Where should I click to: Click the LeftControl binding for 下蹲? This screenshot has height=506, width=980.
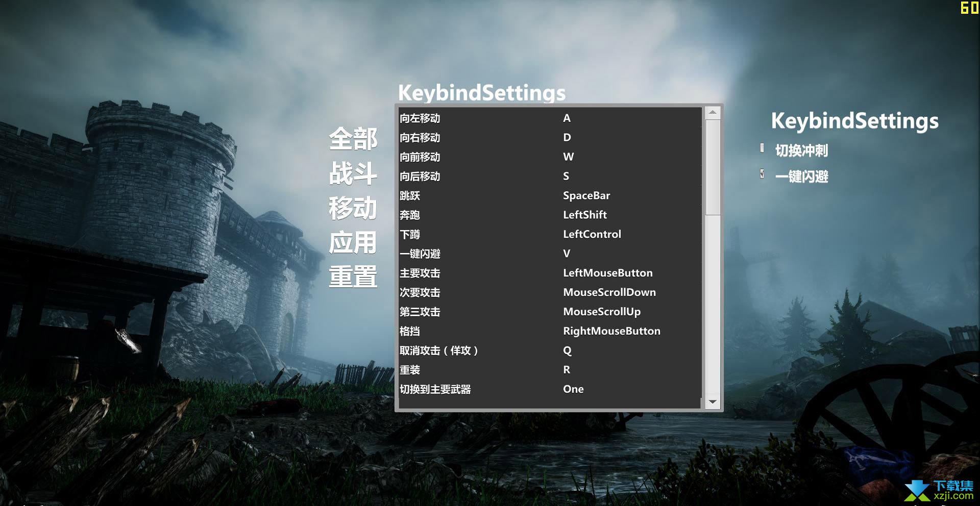tap(592, 235)
